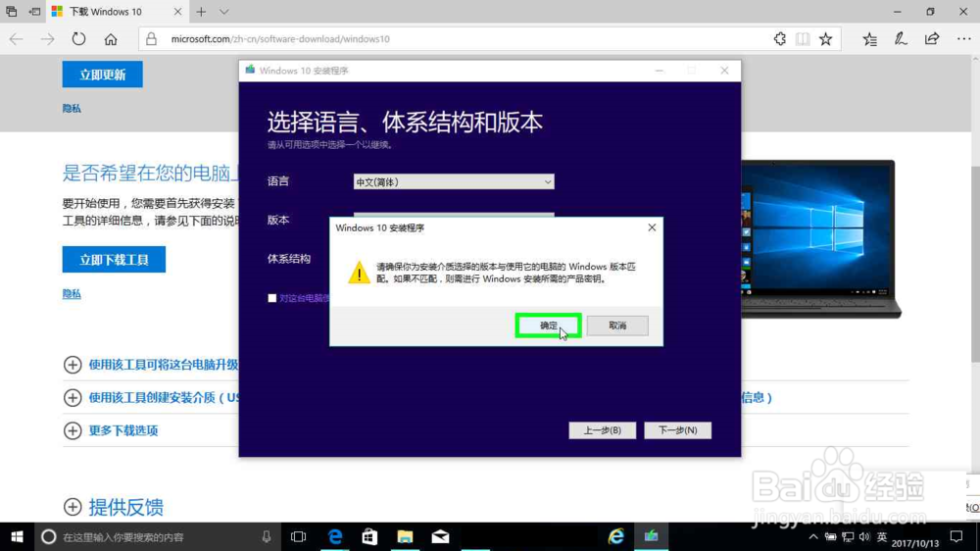Close the 下载 Windows 10 tab
Viewport: 980px width, 551px height.
click(x=177, y=11)
